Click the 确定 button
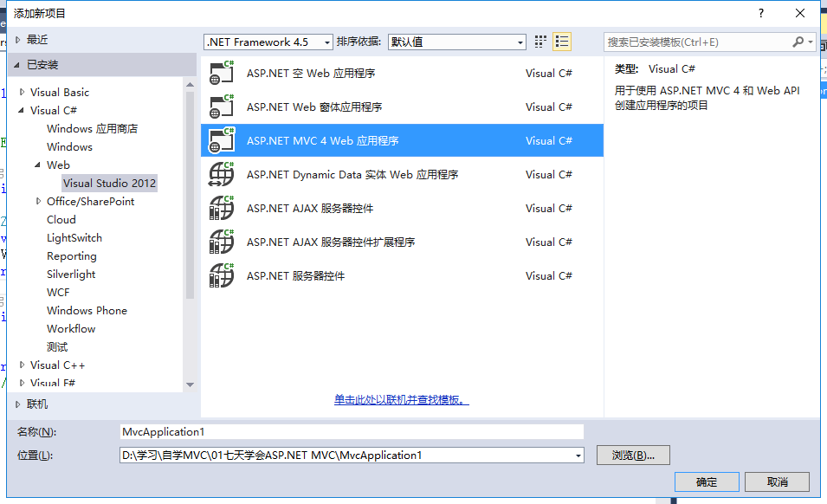This screenshot has width=827, height=504. point(707,481)
